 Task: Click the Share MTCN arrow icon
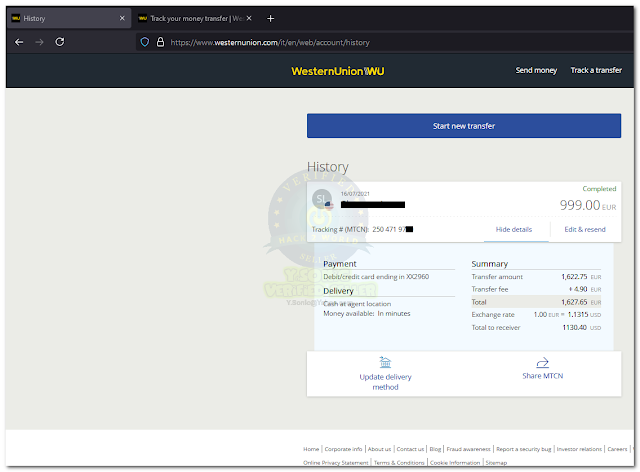(x=542, y=362)
